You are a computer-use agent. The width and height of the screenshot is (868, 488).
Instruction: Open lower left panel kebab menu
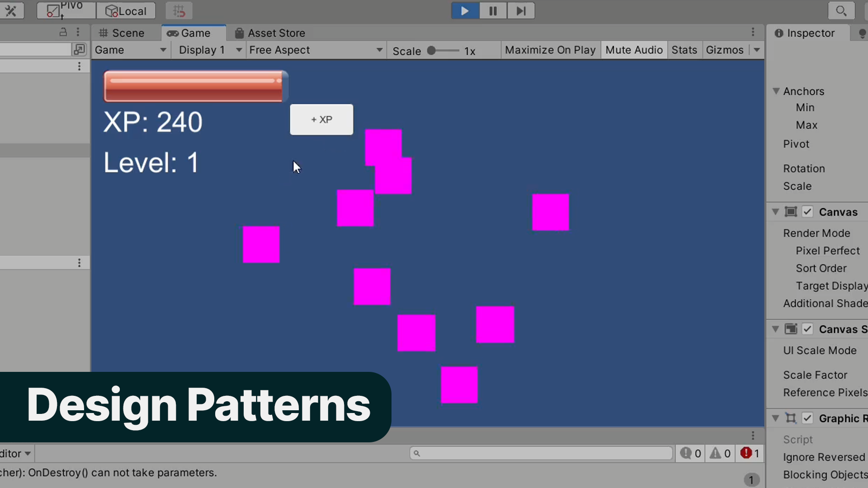[79, 263]
